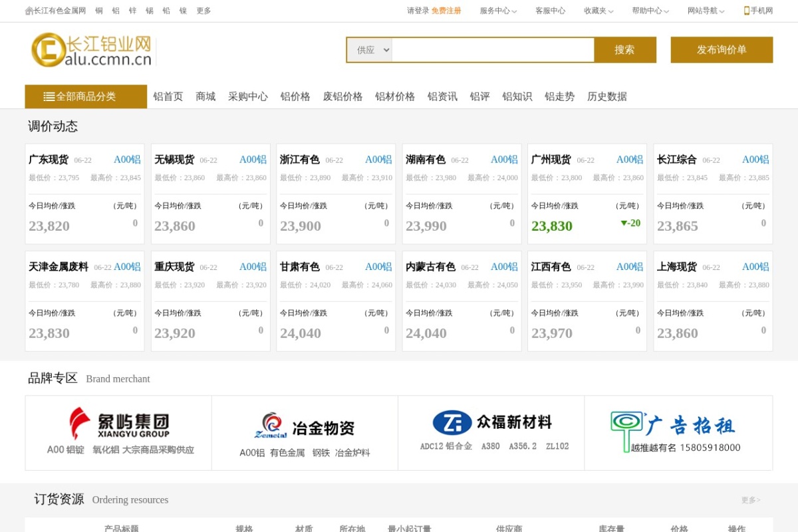
Task: Open the 天津金属废料 price card title
Action: pos(59,267)
